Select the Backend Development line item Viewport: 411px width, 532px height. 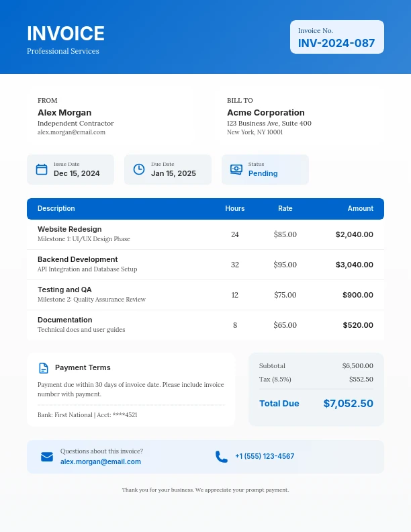coord(77,259)
